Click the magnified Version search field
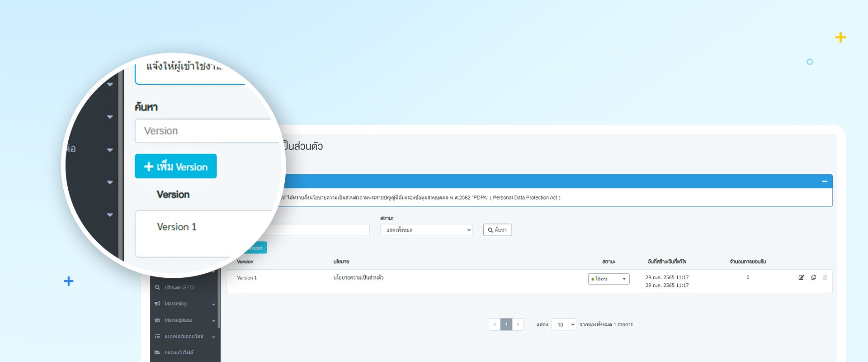The image size is (868, 362). coord(208,131)
